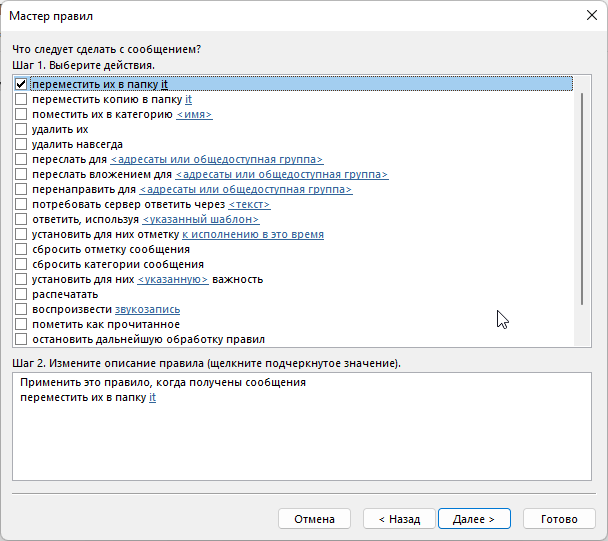Open 'к исполнению в это время' link

[252, 235]
